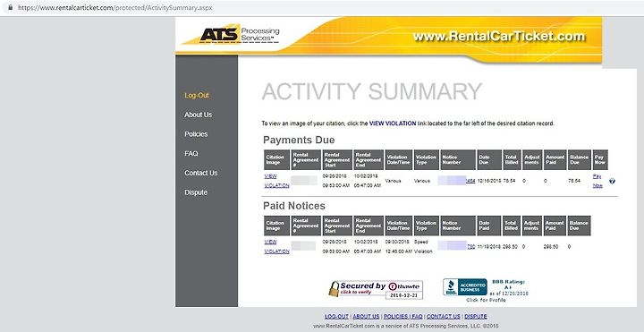Image resolution: width=644 pixels, height=332 pixels.
Task: Click View Violation link in Paid Notices
Action: [276, 246]
